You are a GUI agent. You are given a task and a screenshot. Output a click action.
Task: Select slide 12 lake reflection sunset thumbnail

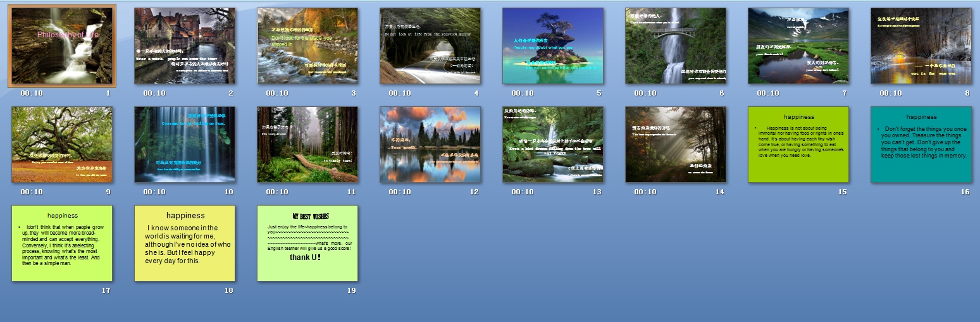coord(430,144)
